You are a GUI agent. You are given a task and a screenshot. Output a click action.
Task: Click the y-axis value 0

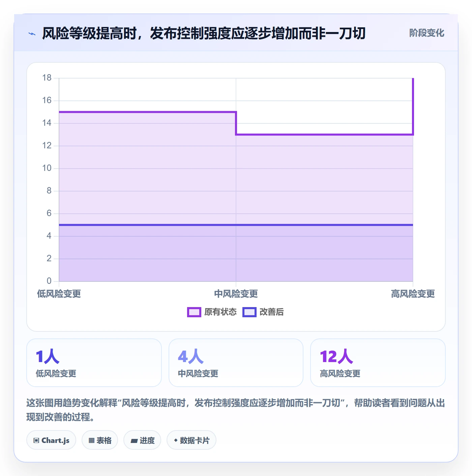click(49, 281)
